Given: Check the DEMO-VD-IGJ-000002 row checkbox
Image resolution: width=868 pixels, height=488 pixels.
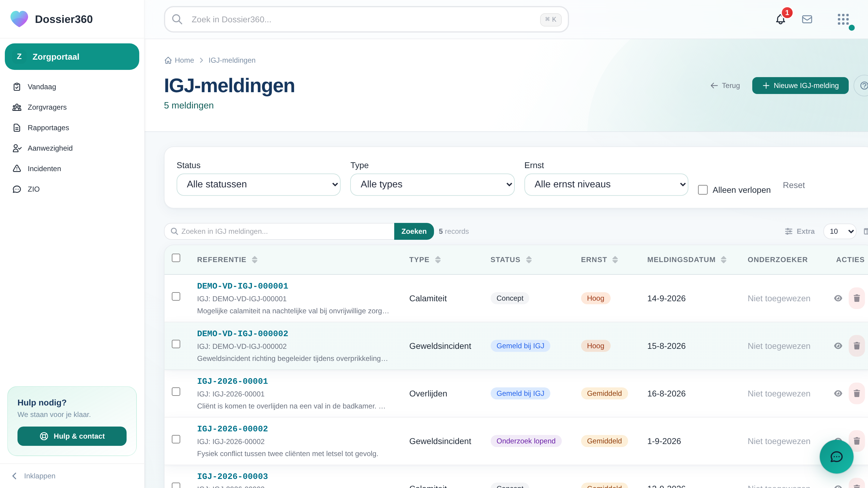Looking at the screenshot, I should point(176,344).
